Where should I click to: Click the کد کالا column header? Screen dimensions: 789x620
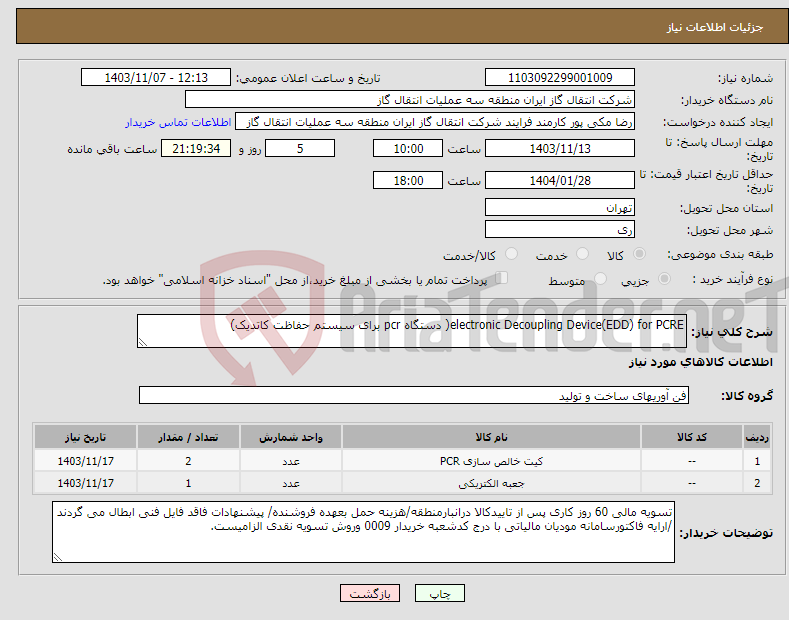coord(692,437)
